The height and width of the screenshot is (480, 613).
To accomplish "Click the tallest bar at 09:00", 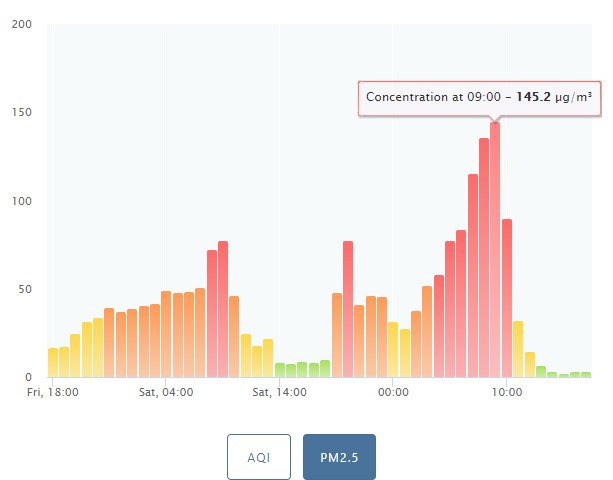I will tap(495, 250).
